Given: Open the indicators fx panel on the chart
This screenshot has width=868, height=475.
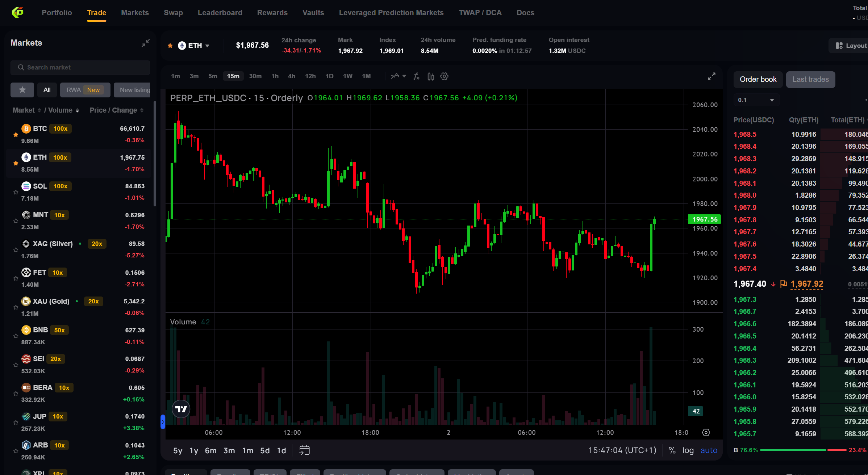Looking at the screenshot, I should 416,76.
